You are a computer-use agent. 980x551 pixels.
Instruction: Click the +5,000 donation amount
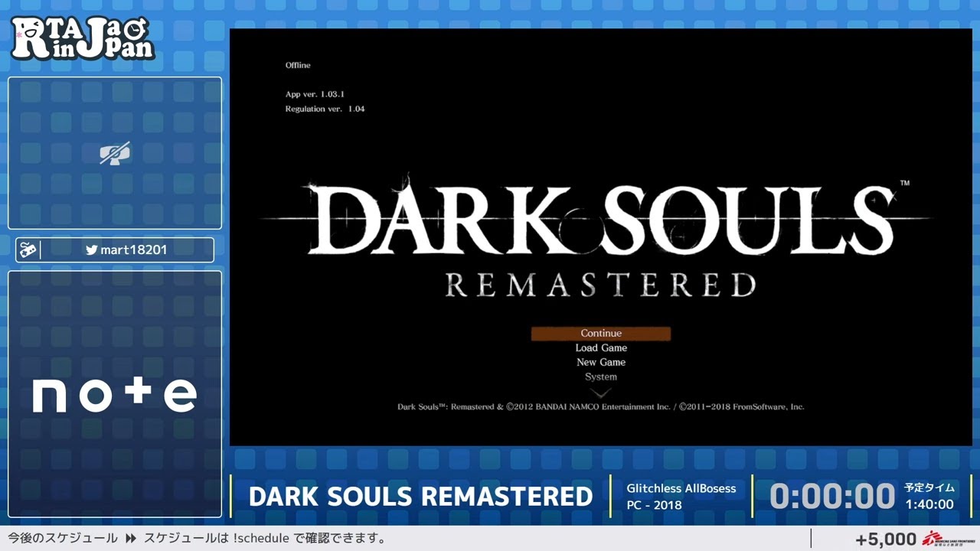[886, 540]
